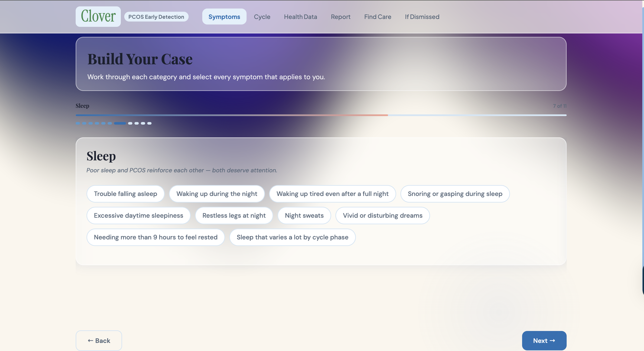Click the Back arrow button
Viewport: 644px width, 351px height.
pos(99,341)
